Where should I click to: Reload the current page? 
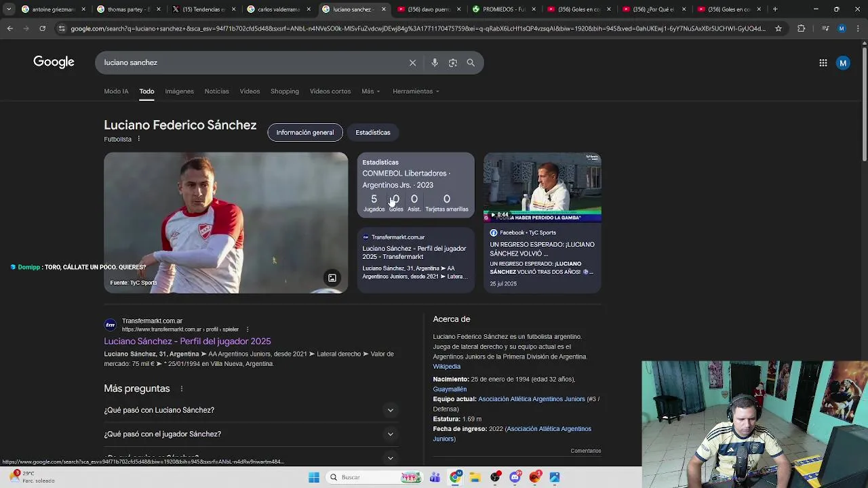click(x=42, y=28)
